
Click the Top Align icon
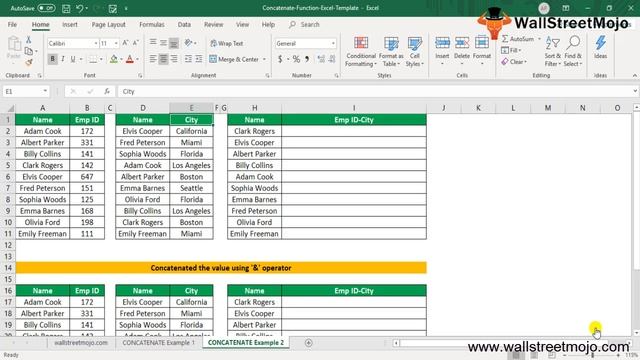pos(153,42)
